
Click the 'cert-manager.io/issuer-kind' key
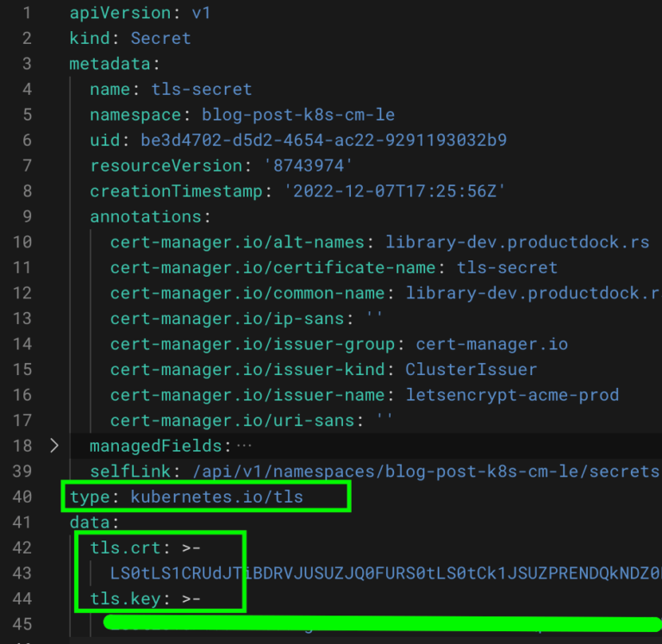tap(247, 370)
